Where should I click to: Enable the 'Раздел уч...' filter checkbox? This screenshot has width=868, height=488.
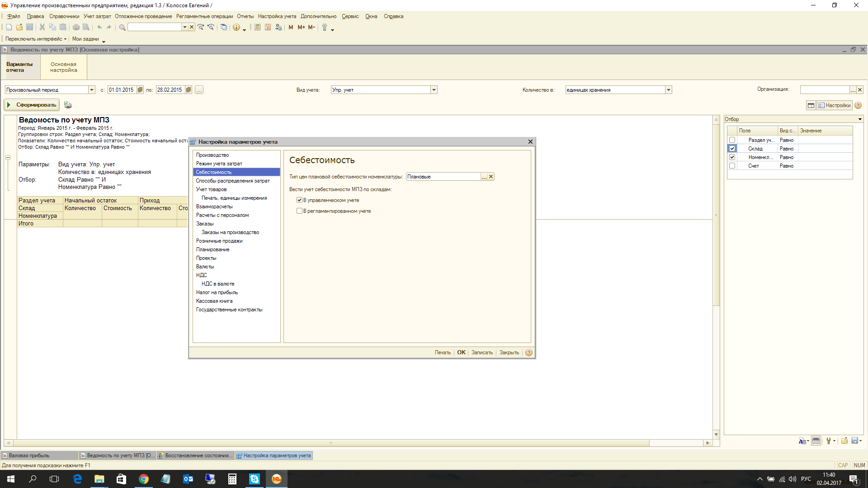click(x=732, y=140)
